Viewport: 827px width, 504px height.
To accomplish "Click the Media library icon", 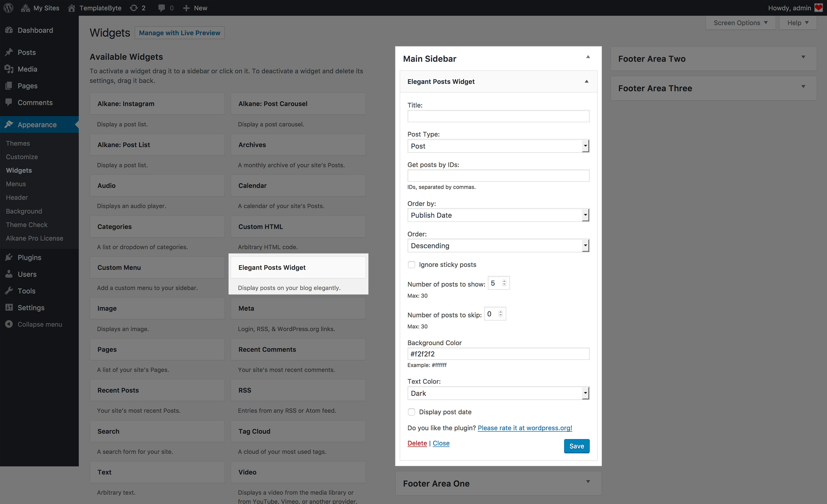I will [9, 69].
